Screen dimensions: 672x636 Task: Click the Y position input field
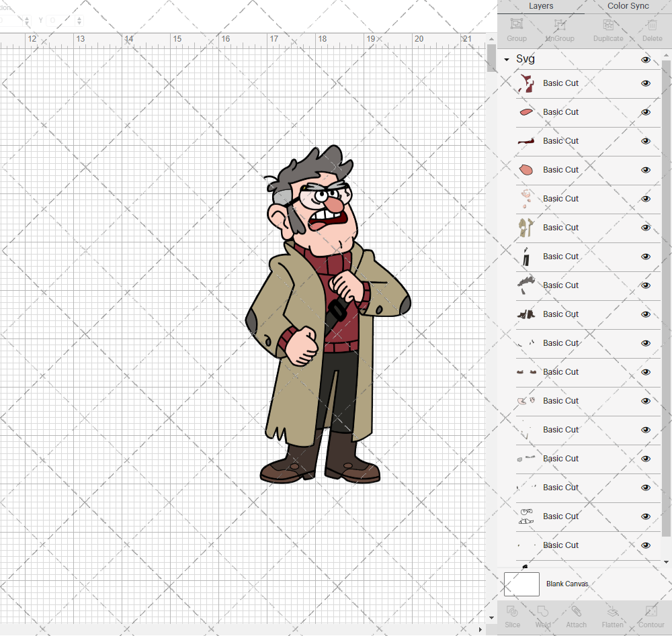pos(60,20)
